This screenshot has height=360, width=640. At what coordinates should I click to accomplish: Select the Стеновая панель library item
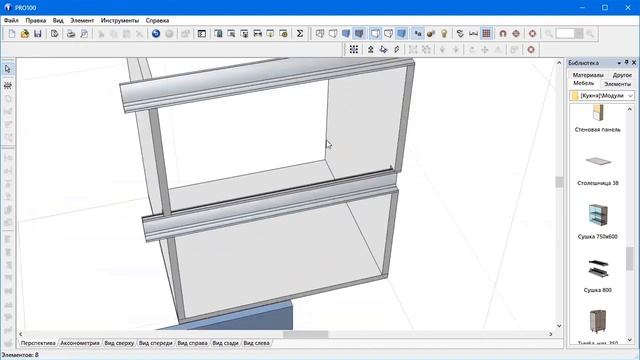(x=598, y=119)
